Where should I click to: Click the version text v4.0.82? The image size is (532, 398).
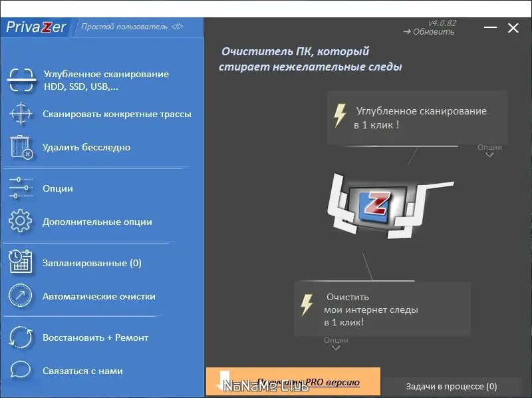442,23
